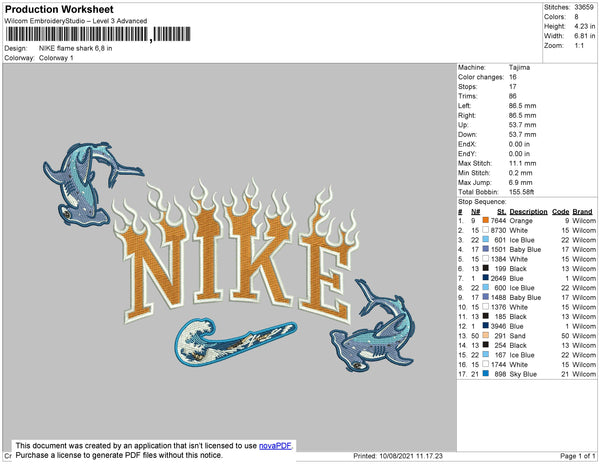Click the Brand column header
Image resolution: width=600 pixels, height=464 pixels.
[582, 212]
